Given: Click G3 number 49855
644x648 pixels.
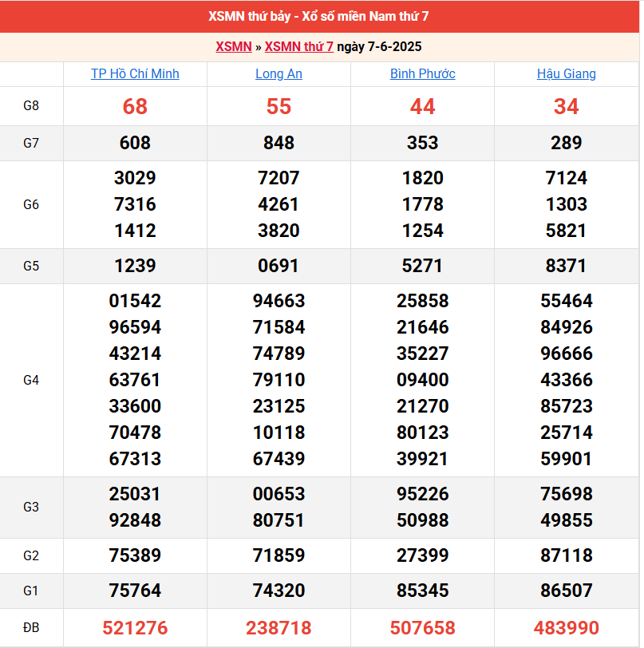Looking at the screenshot, I should [567, 520].
